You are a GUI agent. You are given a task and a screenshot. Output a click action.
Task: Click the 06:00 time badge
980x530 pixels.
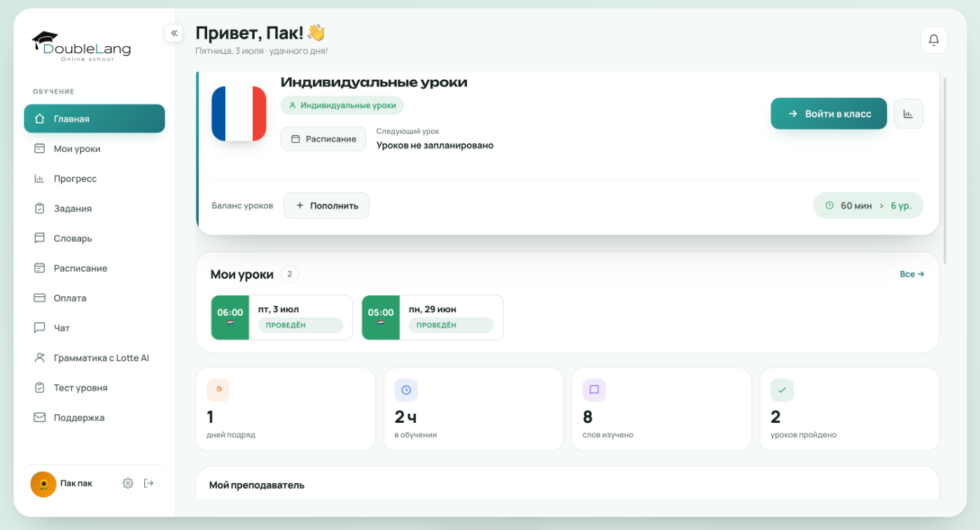click(x=230, y=318)
